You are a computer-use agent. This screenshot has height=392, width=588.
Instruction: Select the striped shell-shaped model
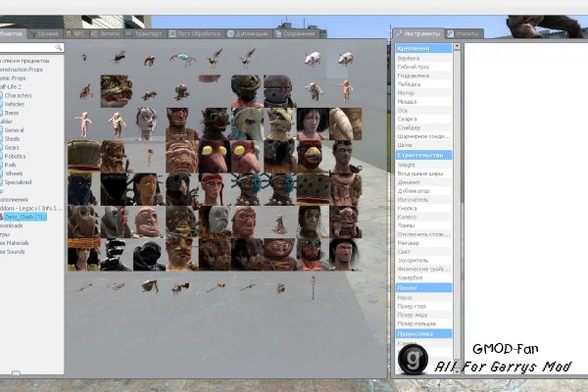click(346, 123)
